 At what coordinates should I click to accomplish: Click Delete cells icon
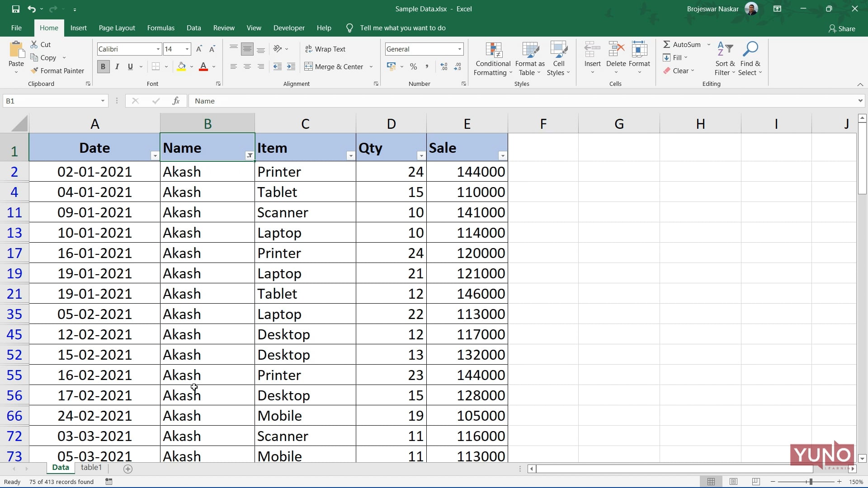click(x=616, y=50)
